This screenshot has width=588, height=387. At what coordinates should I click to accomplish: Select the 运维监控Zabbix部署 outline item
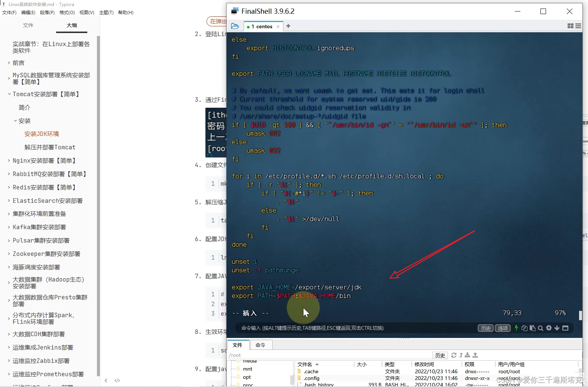[x=41, y=361]
